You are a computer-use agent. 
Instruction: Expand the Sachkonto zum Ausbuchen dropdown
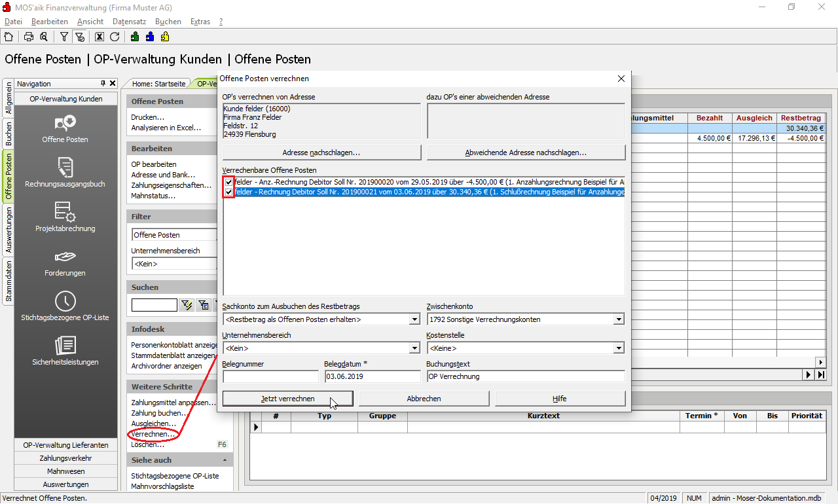coord(414,319)
